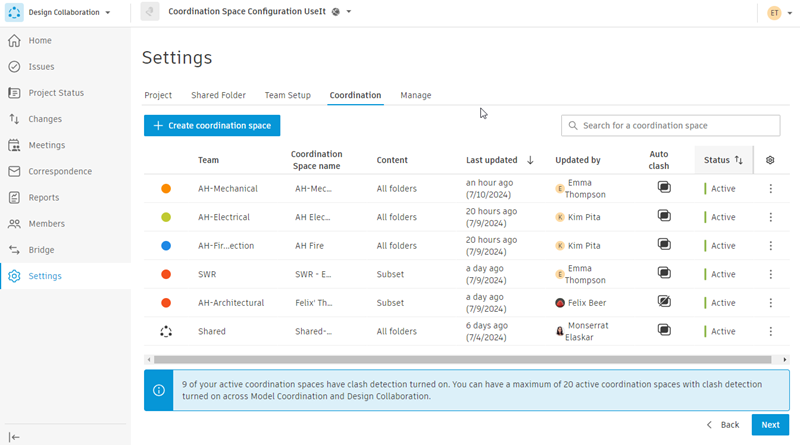Click the orange AH-Mechanical team color dot

click(166, 188)
